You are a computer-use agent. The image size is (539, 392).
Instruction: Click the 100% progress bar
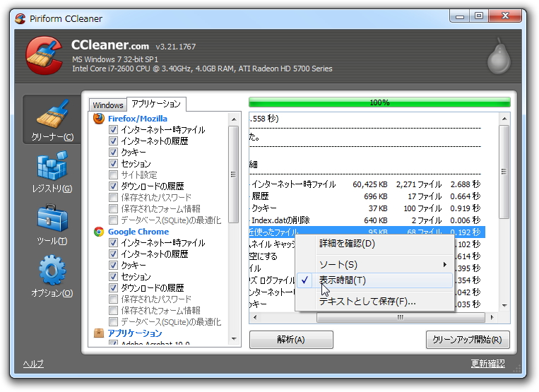tap(379, 102)
